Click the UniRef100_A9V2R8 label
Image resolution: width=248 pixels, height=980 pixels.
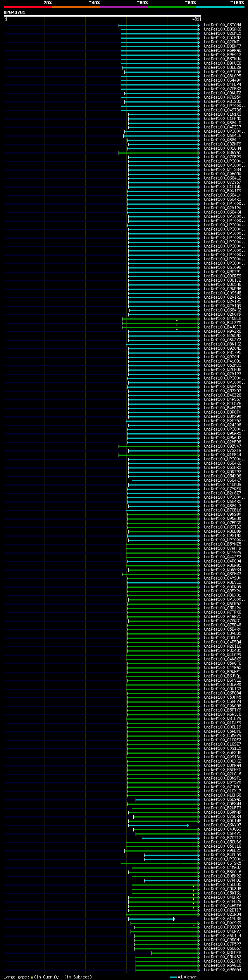pyautogui.click(x=222, y=332)
